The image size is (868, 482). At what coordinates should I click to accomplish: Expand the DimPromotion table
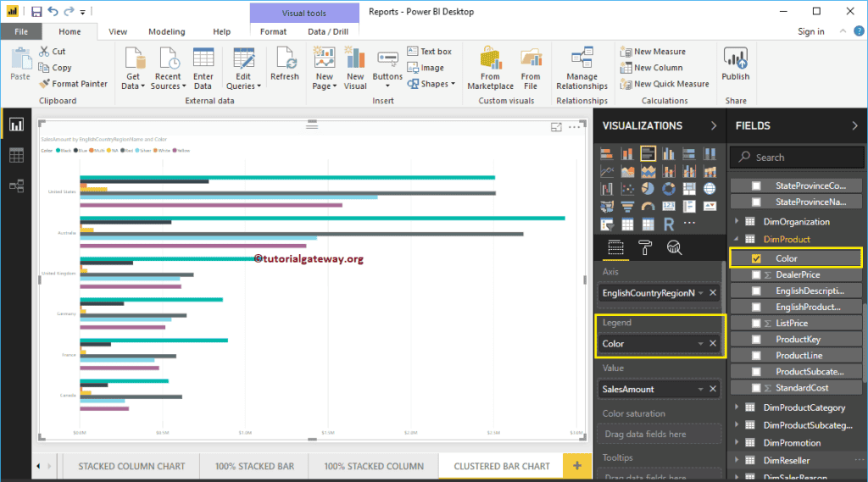tap(737, 443)
